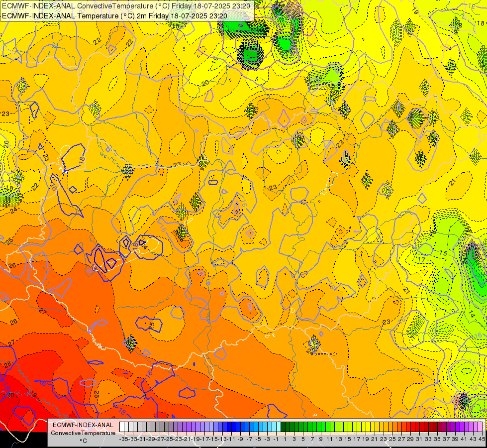
Task: Click the '30' isotherm label on the map
Action: [x=10, y=395]
